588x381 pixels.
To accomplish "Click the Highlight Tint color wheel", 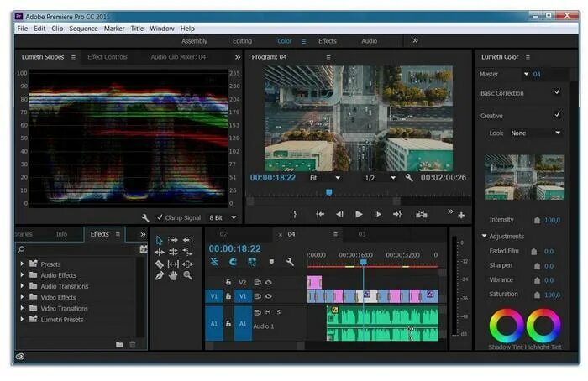I will (543, 326).
